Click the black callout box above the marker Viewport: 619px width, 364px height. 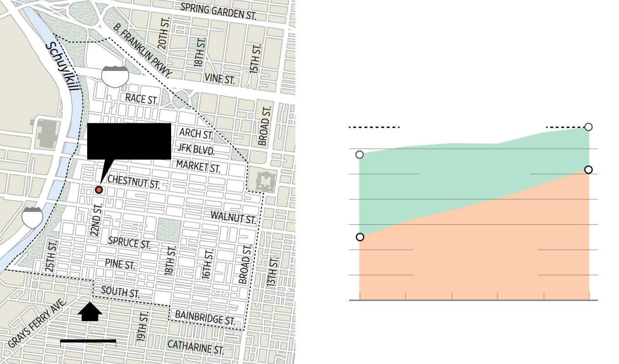coord(129,141)
